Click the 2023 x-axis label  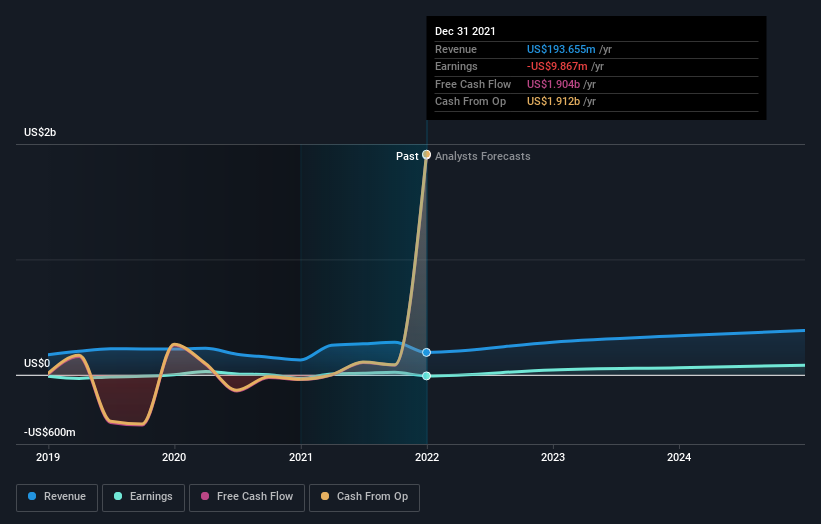click(x=553, y=458)
